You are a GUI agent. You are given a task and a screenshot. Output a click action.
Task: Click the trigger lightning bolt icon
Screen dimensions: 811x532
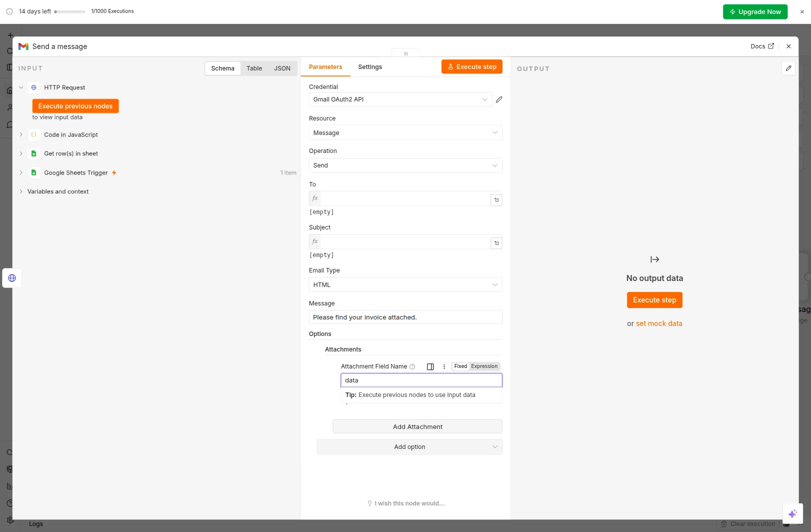(x=114, y=173)
